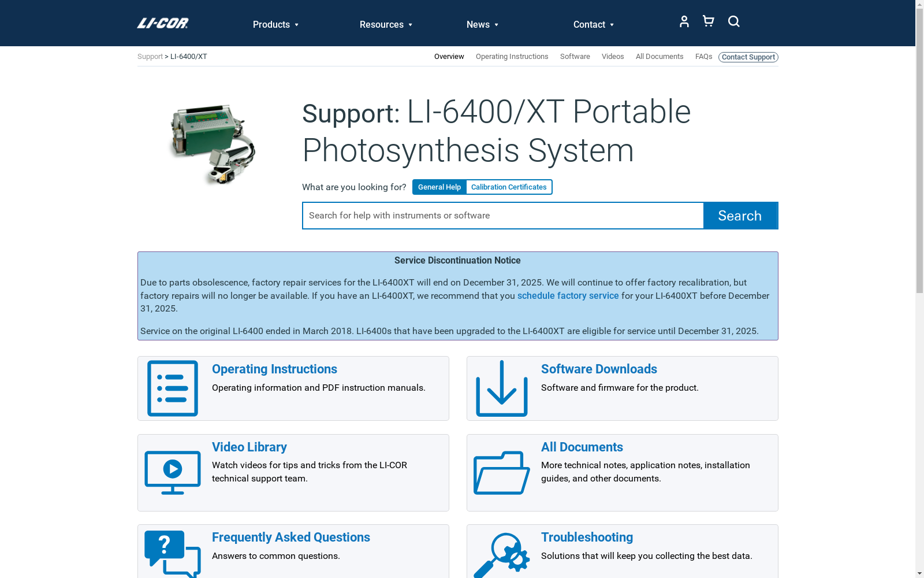
Task: Click the Software Downloads arrow icon
Action: (502, 388)
